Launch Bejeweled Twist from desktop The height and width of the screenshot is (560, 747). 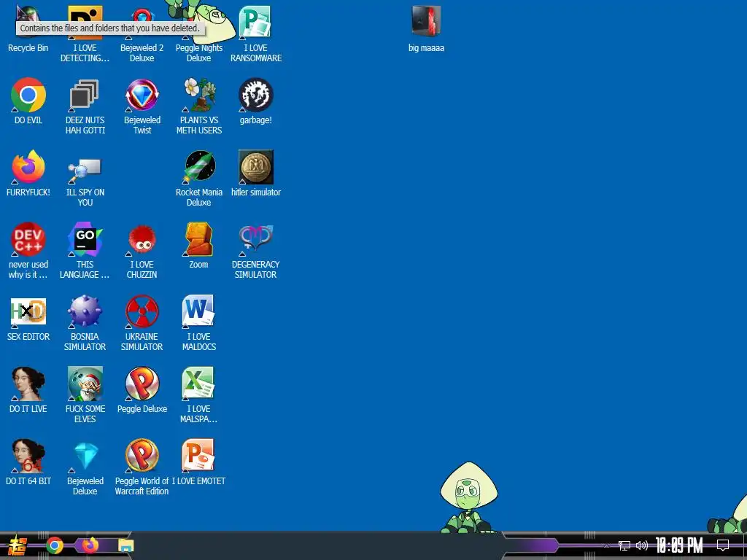point(142,106)
